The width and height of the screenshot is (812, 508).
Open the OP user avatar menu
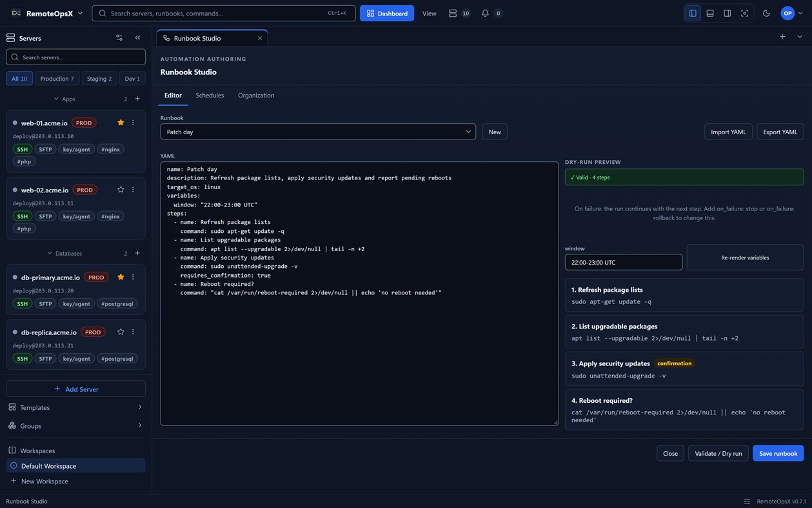pos(791,13)
